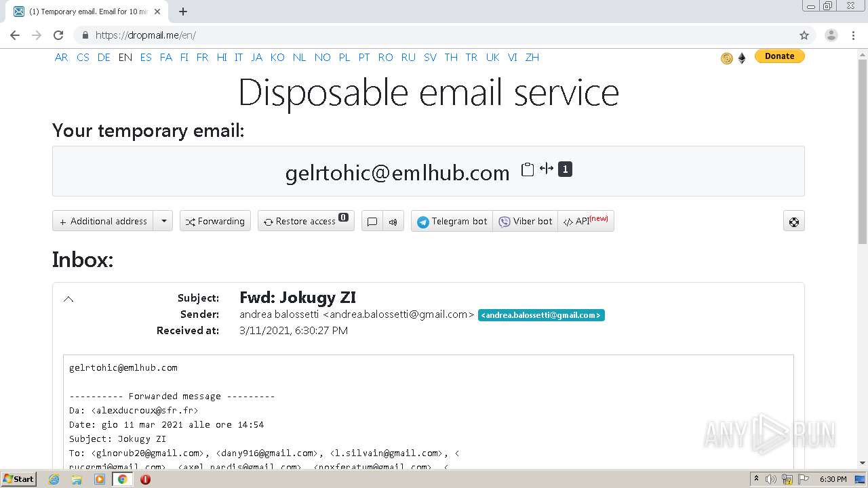This screenshot has height=488, width=868.
Task: Show hidden system tray icons arrow
Action: coord(756,479)
